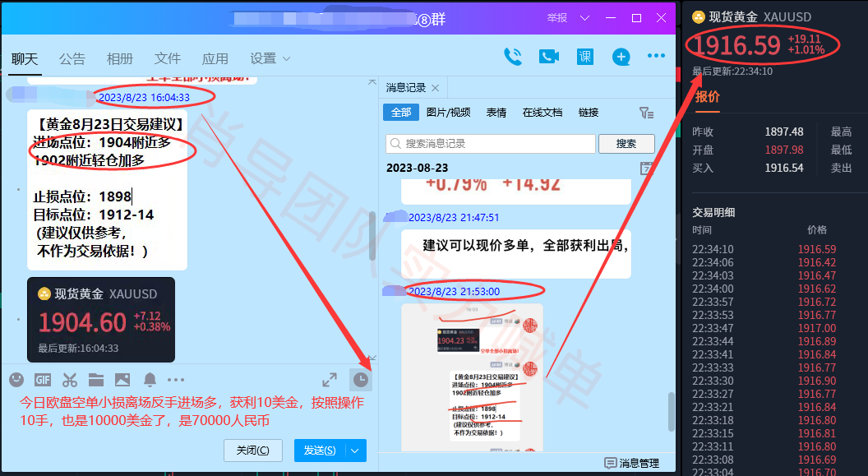Open the 文件 tab

168,58
